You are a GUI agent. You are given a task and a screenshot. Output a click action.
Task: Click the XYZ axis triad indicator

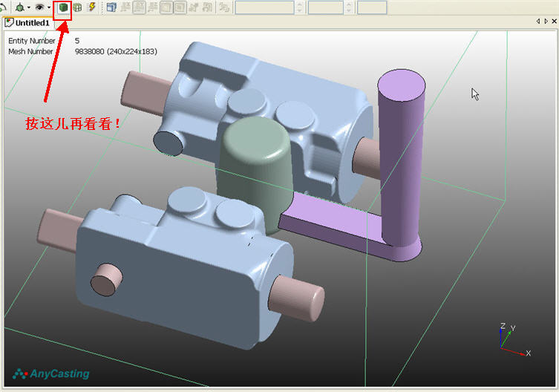514,340
